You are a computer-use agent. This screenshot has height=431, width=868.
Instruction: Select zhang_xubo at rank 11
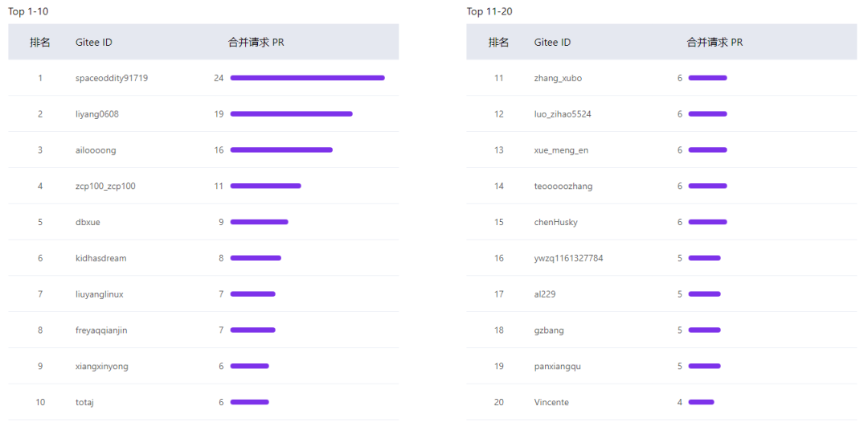click(558, 78)
